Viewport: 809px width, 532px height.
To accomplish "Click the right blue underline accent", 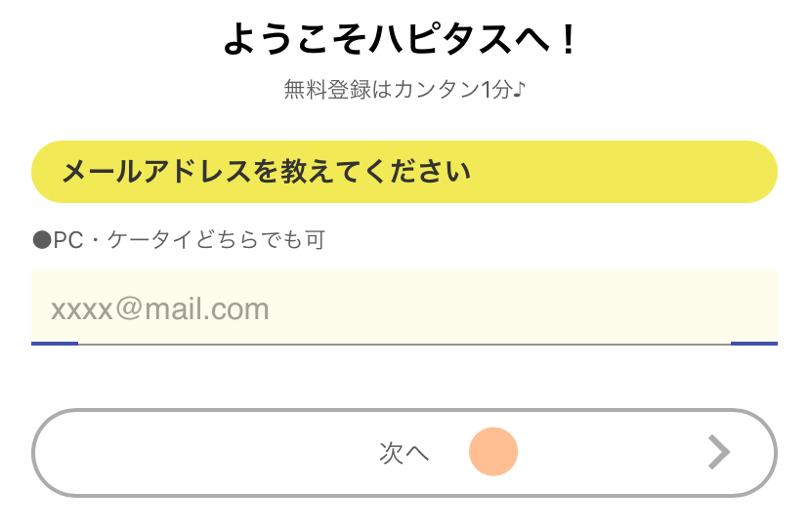I will [x=753, y=343].
